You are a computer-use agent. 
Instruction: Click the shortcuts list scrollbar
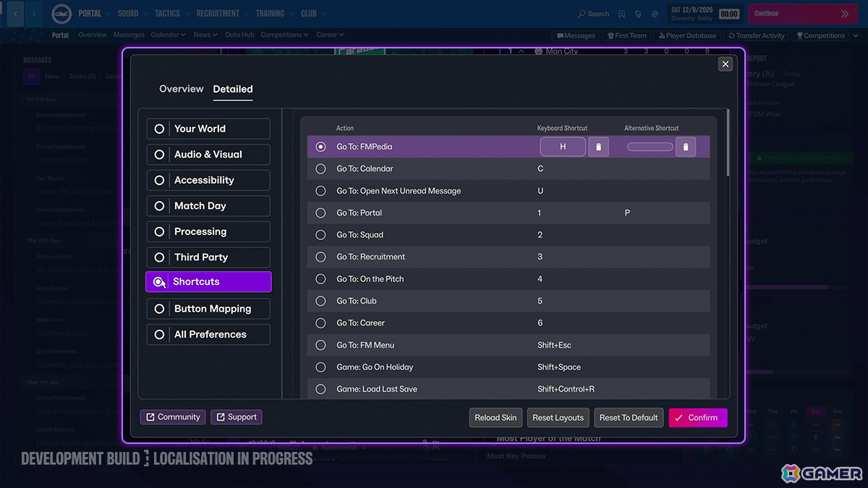[727, 141]
